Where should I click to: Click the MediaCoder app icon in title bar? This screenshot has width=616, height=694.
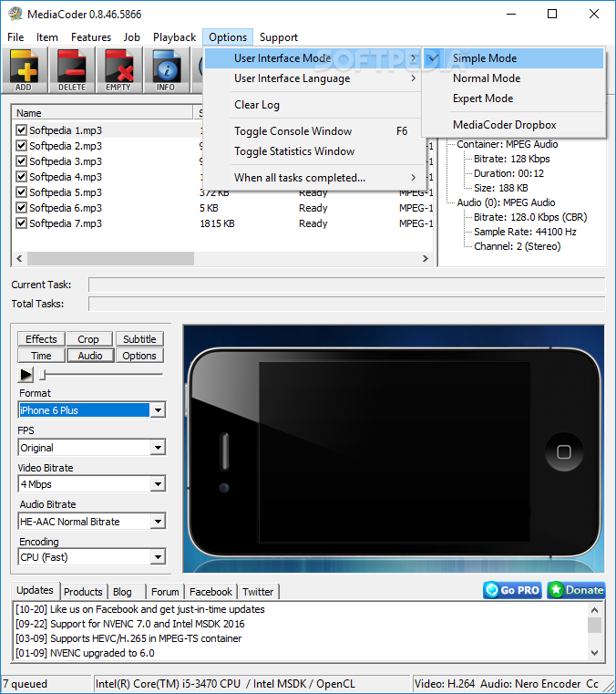point(15,15)
